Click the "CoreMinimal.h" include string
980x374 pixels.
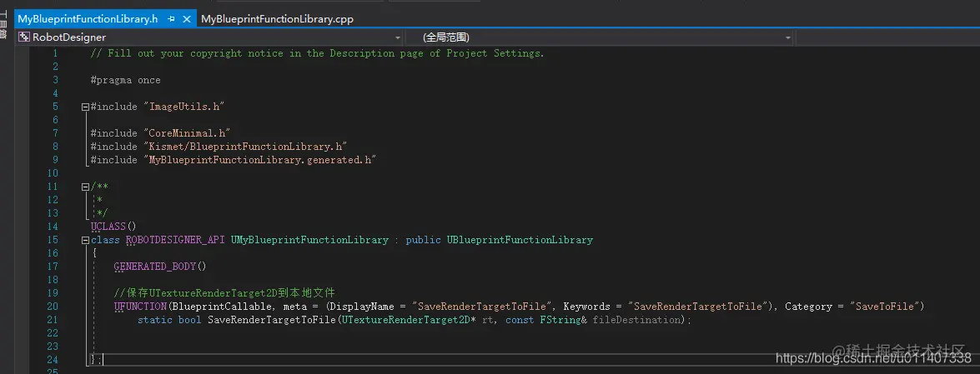[x=187, y=133]
